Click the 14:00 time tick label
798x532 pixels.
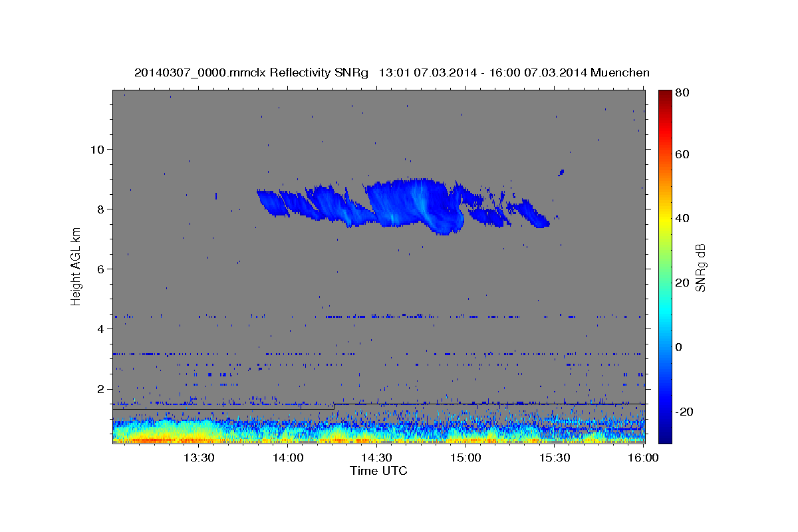point(288,458)
